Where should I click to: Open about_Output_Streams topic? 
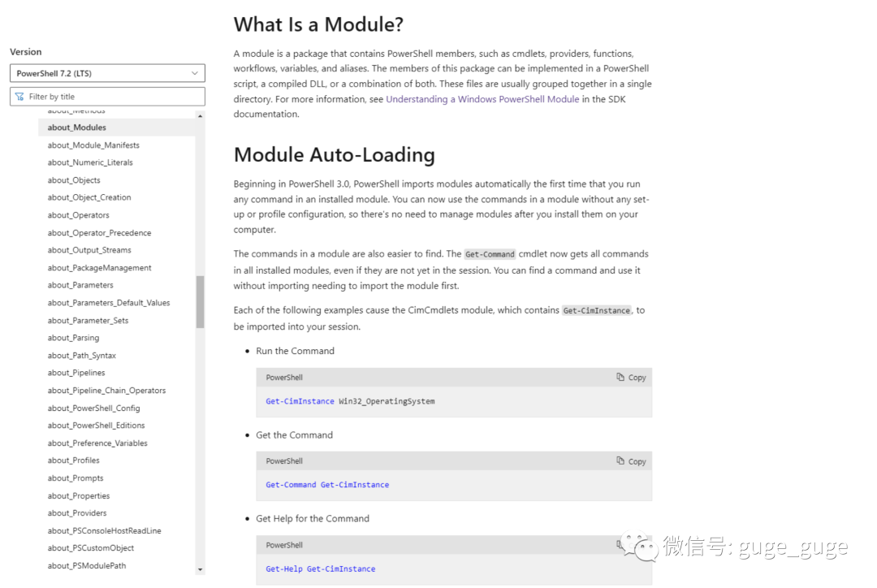click(x=89, y=250)
